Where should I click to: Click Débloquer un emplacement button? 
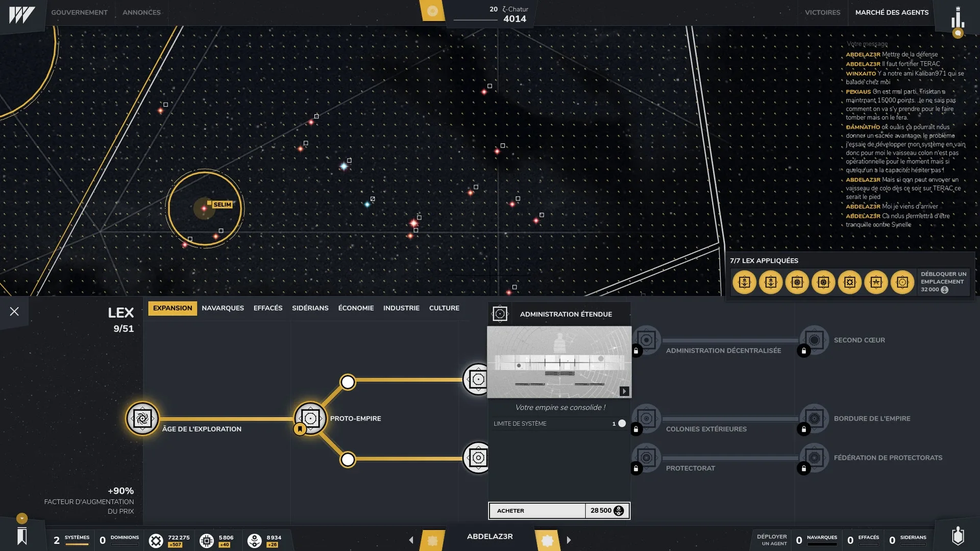943,282
